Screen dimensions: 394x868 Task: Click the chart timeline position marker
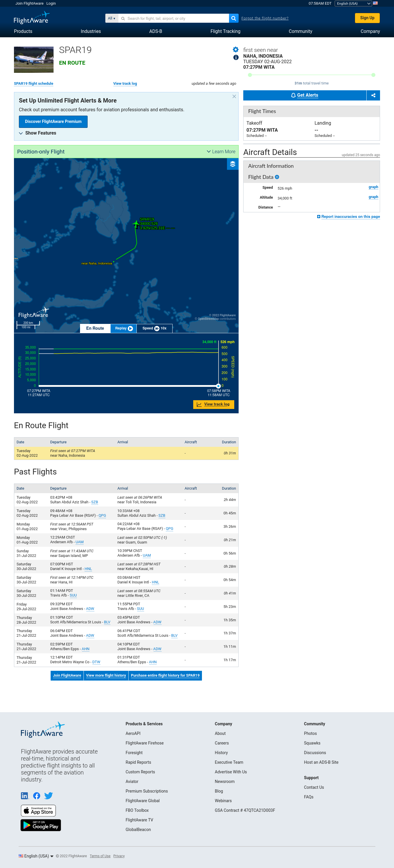pos(218,386)
